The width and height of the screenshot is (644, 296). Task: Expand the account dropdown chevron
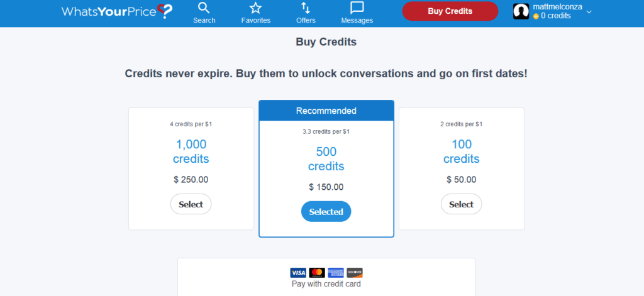589,12
